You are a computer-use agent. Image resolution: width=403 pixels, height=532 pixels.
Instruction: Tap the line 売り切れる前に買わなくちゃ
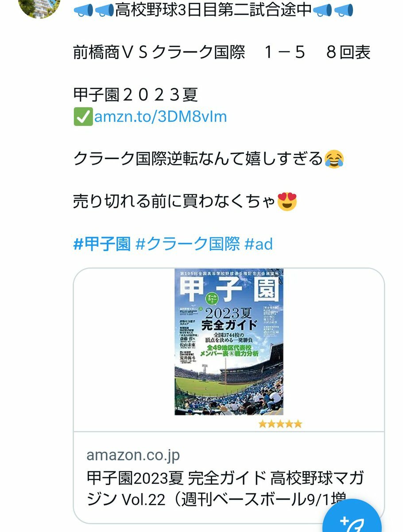(174, 201)
